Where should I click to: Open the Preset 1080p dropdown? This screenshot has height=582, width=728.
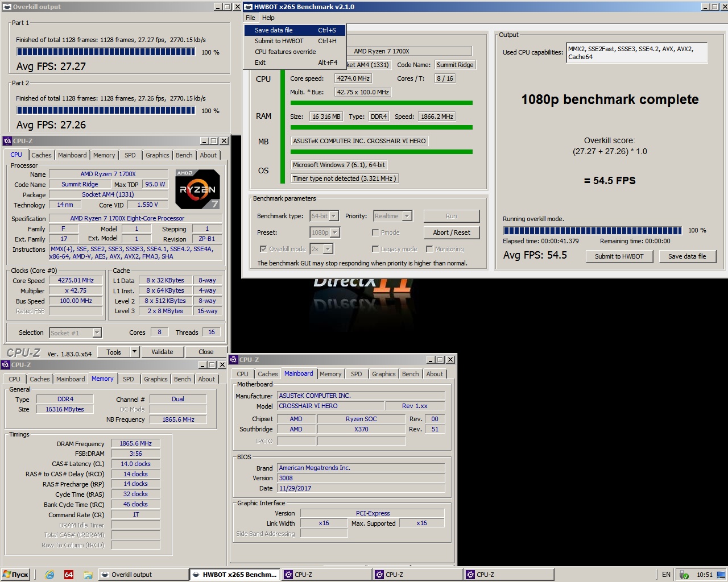(325, 232)
